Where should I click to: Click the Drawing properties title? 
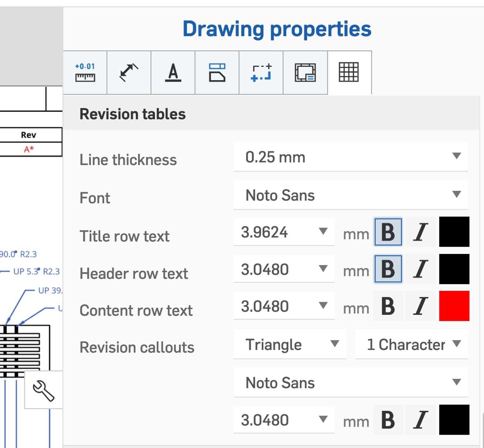(x=277, y=29)
